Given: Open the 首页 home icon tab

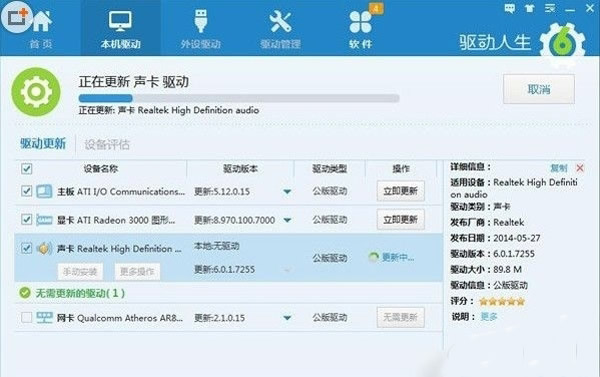Looking at the screenshot, I should [41, 30].
